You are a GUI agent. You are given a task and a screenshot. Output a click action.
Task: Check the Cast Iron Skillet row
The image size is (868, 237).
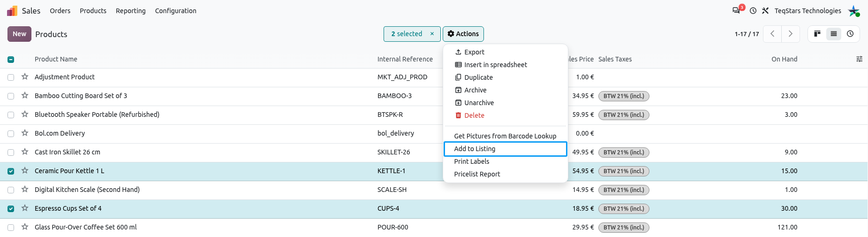click(x=11, y=153)
